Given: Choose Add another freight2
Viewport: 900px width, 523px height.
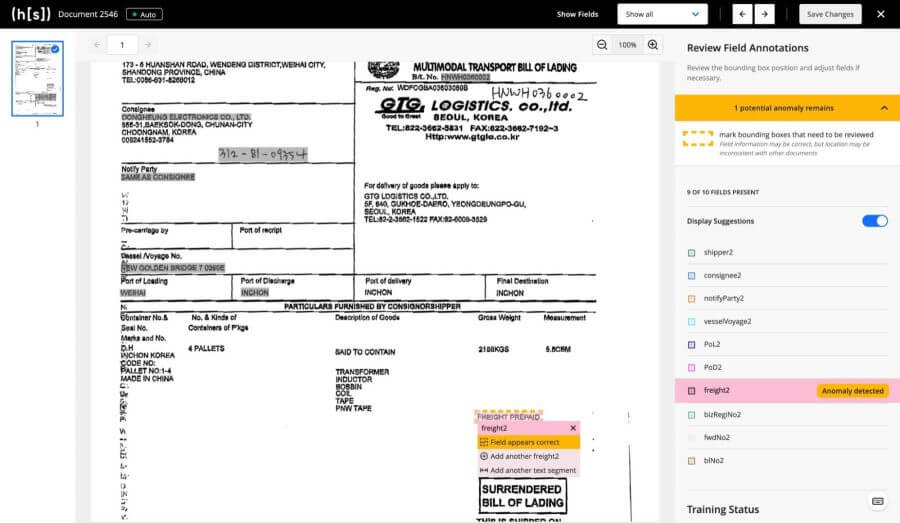Looking at the screenshot, I should click(525, 456).
